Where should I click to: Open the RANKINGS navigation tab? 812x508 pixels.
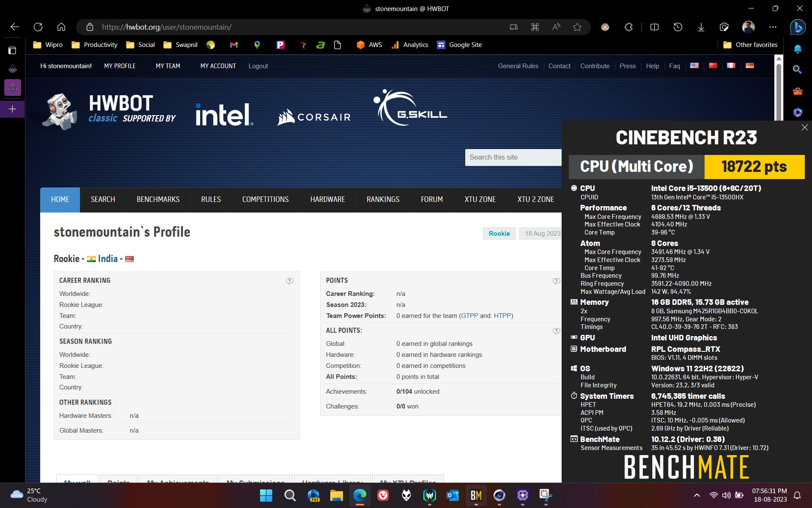pyautogui.click(x=383, y=199)
